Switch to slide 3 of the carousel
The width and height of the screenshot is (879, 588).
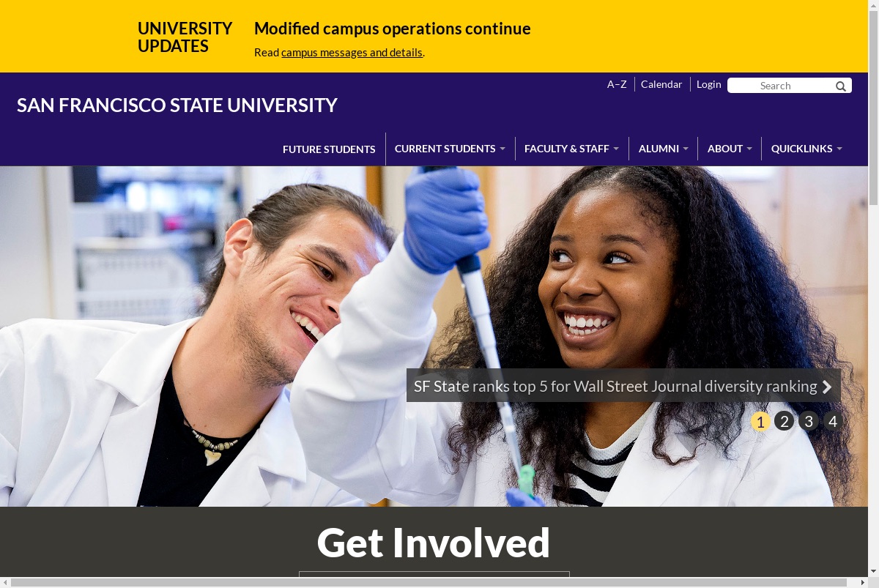click(x=809, y=421)
